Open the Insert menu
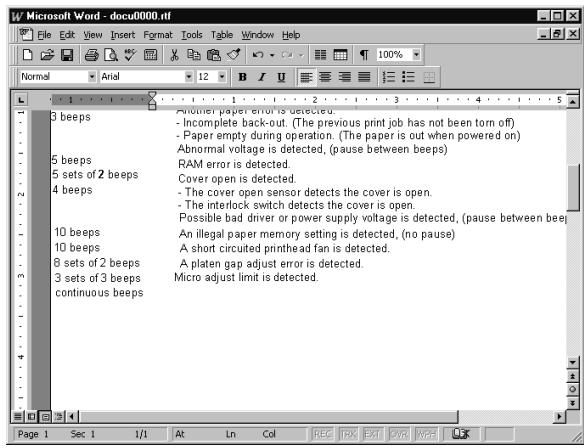 click(123, 35)
